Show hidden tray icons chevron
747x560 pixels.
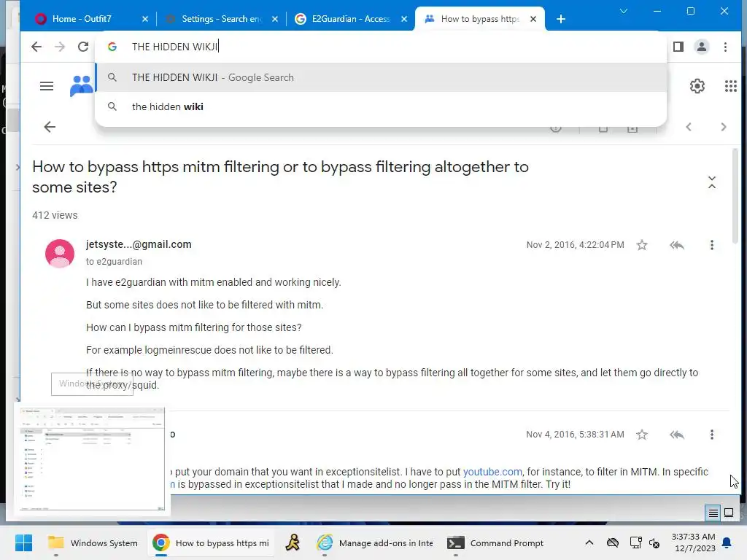point(589,542)
